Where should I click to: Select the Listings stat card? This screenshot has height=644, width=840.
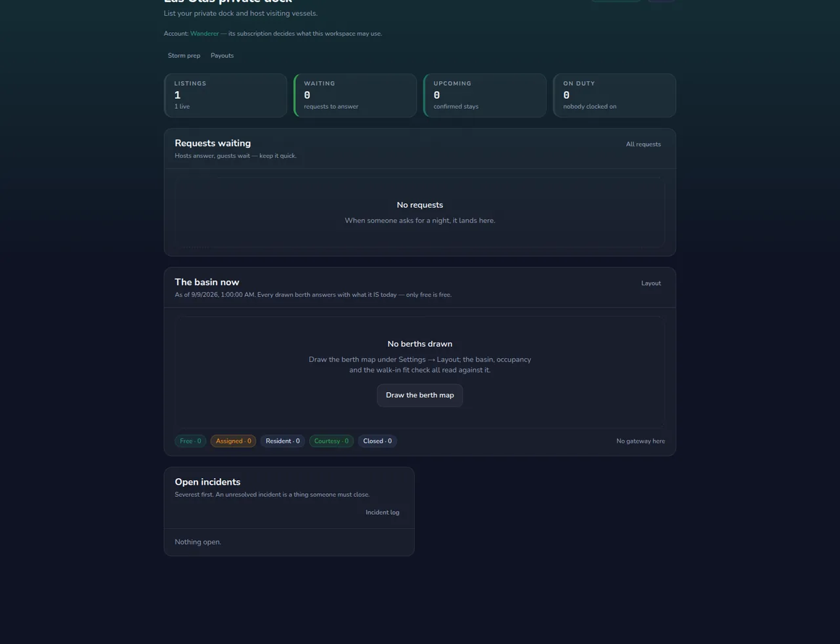coord(225,95)
